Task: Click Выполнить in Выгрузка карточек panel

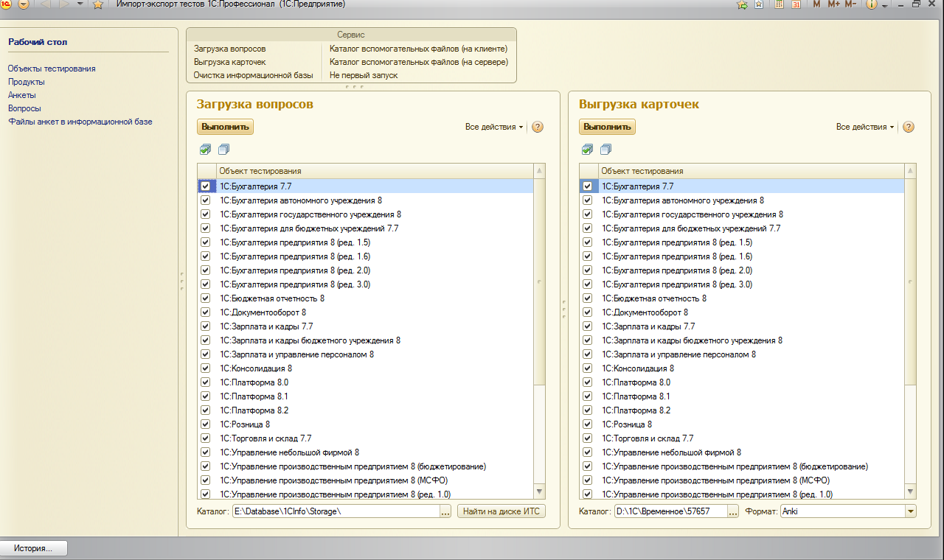Action: click(608, 127)
